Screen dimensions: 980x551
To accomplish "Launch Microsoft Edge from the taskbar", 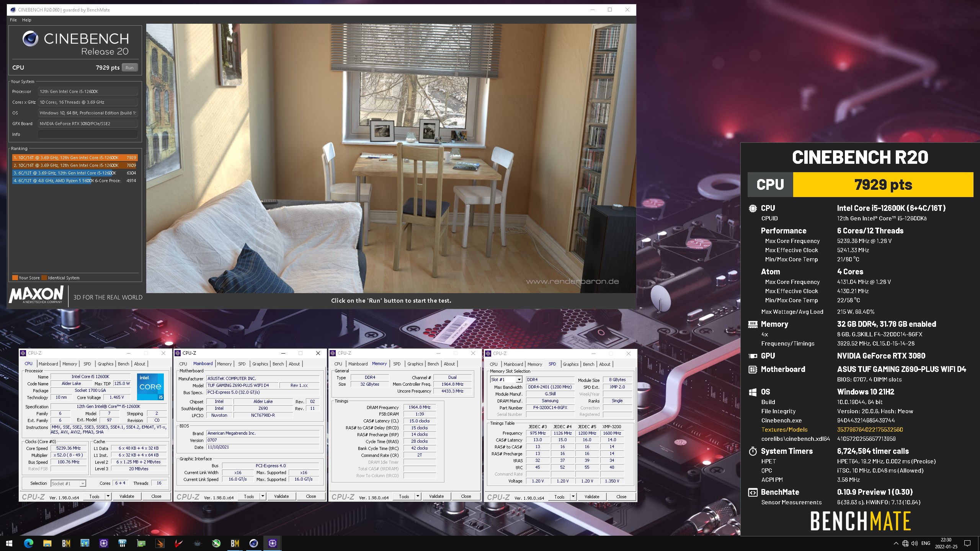I will [x=29, y=543].
